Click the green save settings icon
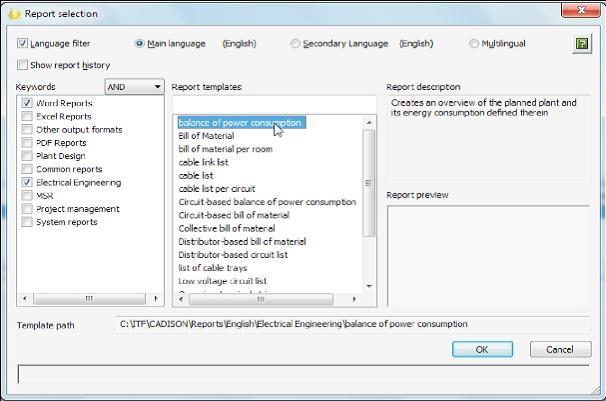Image resolution: width=606 pixels, height=401 pixels. point(582,44)
